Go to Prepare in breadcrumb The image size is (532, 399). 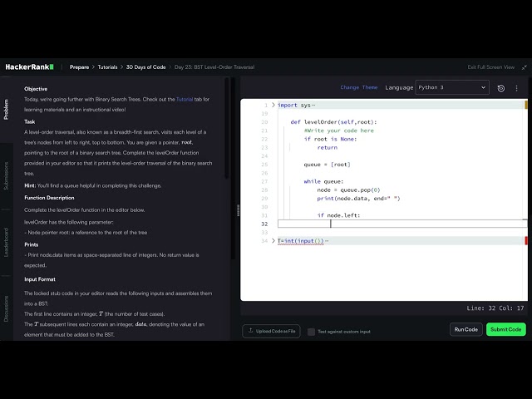click(x=80, y=67)
